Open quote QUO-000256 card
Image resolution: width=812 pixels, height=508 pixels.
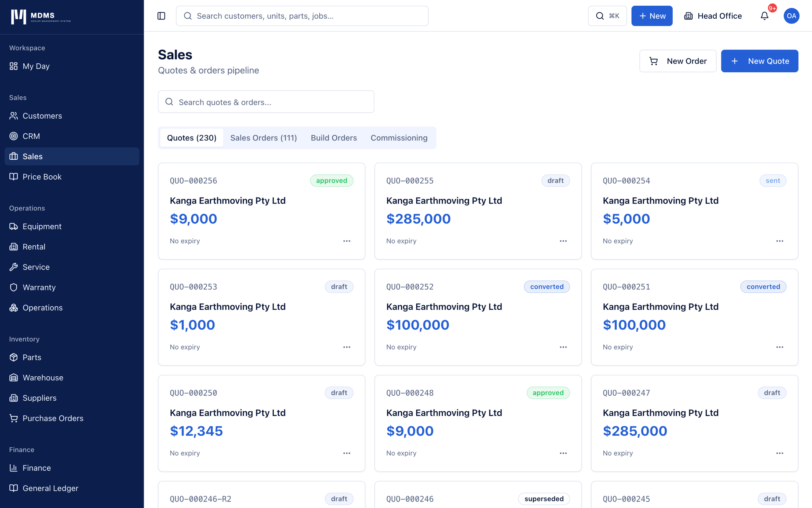261,211
